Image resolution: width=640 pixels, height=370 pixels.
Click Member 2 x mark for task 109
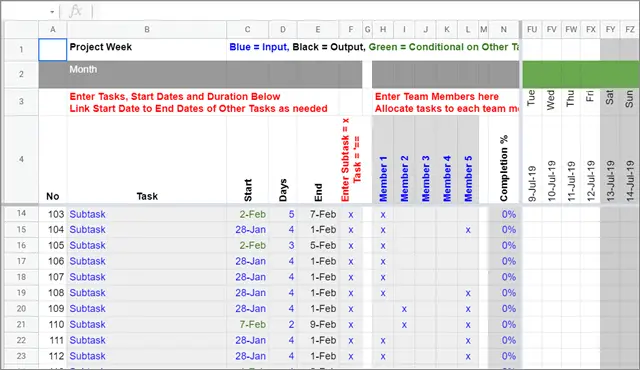[404, 309]
